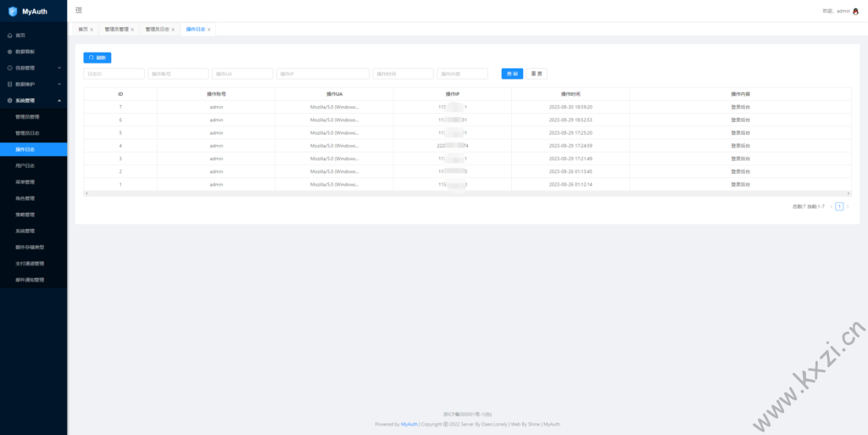This screenshot has width=868, height=435.
Task: Focus the 日志ID input field
Action: pos(114,74)
